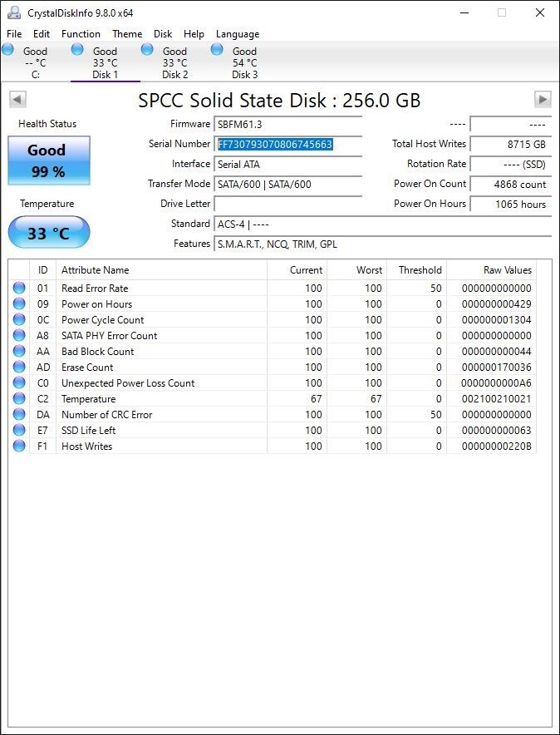
Task: Select the Read Error Rate attribute name
Action: [95, 289]
